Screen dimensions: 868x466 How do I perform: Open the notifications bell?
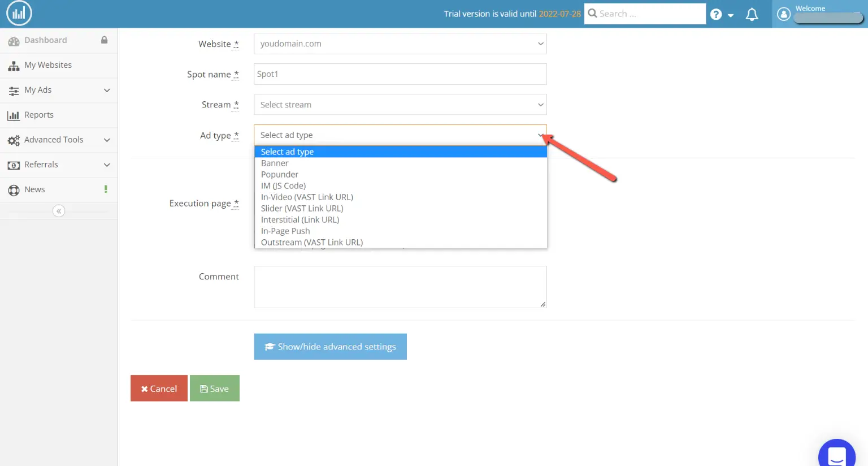coord(752,15)
